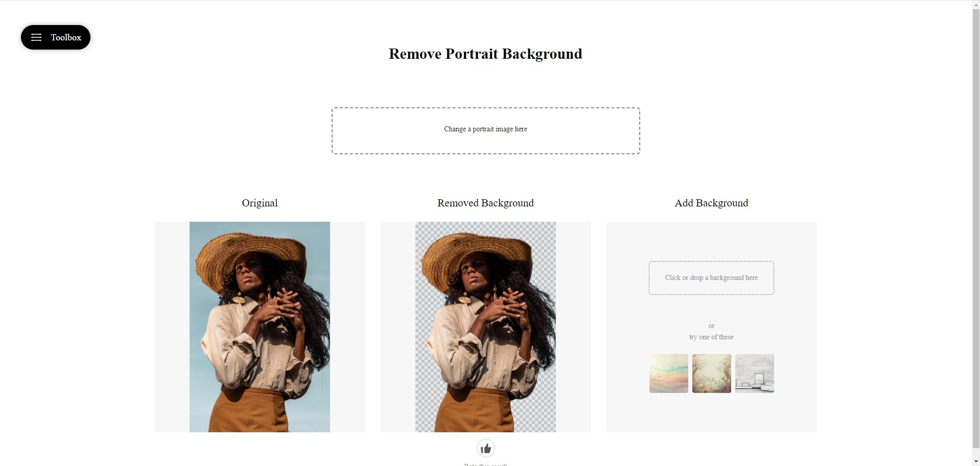The width and height of the screenshot is (980, 466).
Task: Select the pastel watercolor background thumbnail
Action: 668,374
